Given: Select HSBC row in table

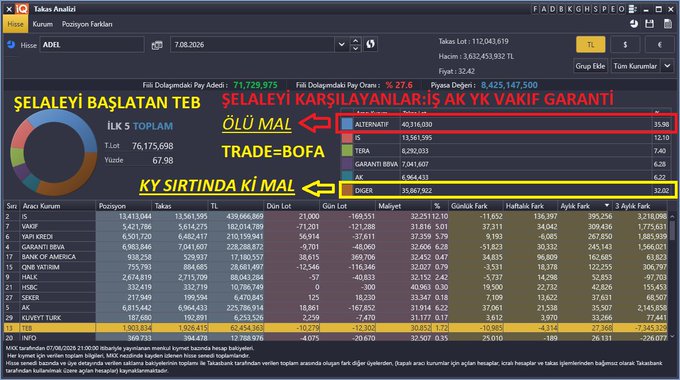Looking at the screenshot, I should 336,287.
